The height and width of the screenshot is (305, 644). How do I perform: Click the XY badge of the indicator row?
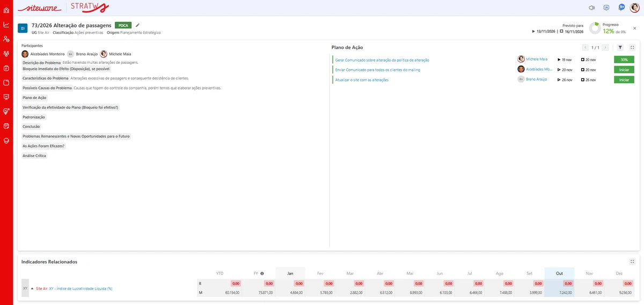coord(25,288)
